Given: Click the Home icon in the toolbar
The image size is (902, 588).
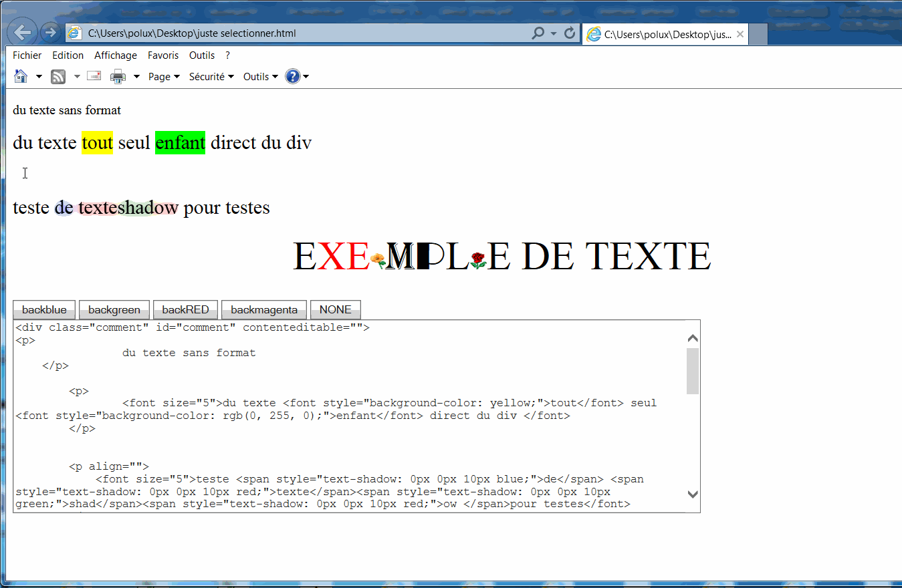Looking at the screenshot, I should tap(20, 76).
